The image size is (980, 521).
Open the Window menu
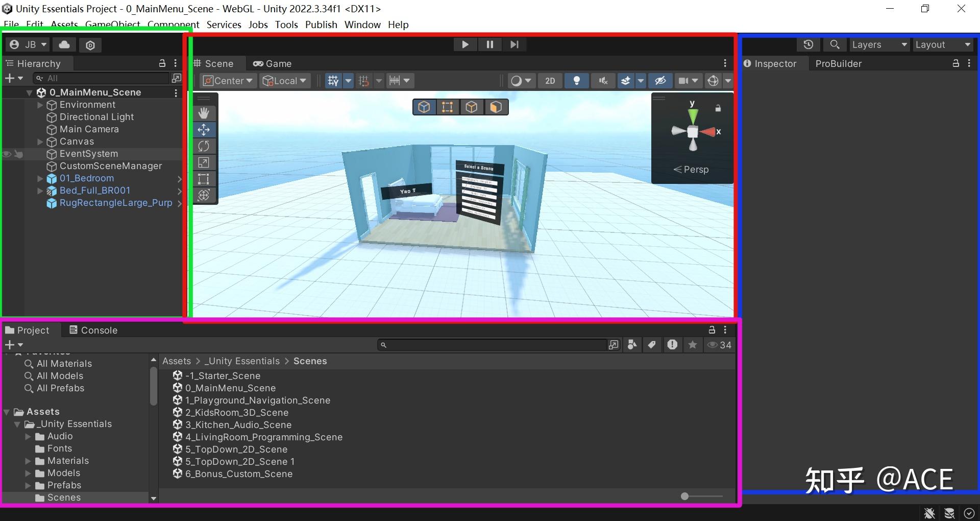click(x=362, y=25)
